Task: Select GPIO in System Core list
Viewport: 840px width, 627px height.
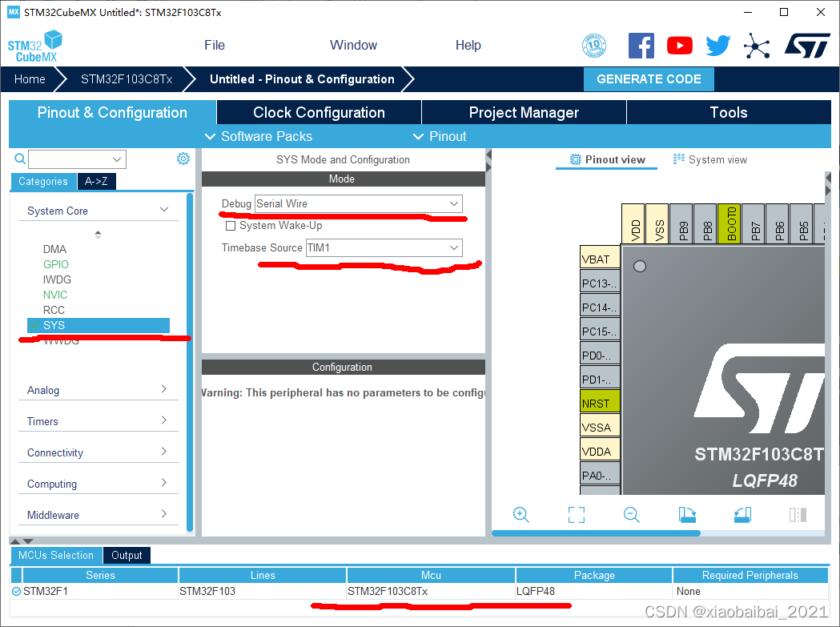Action: click(56, 264)
